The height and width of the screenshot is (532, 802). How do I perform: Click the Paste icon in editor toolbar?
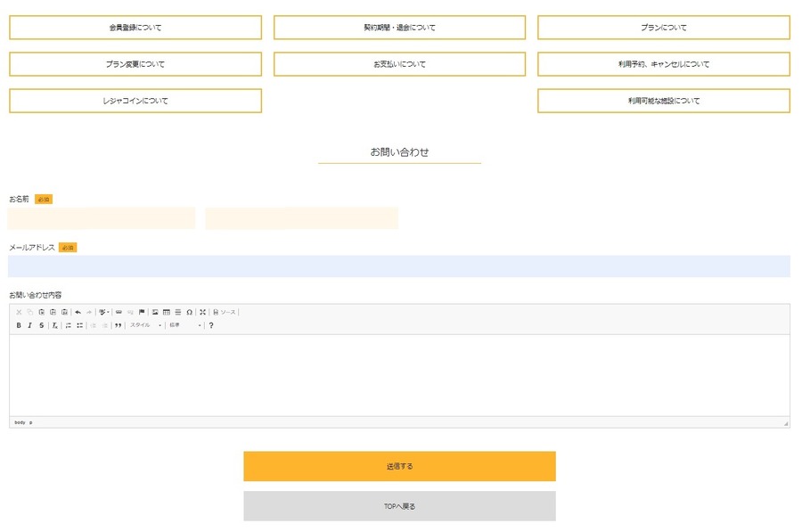[41, 312]
